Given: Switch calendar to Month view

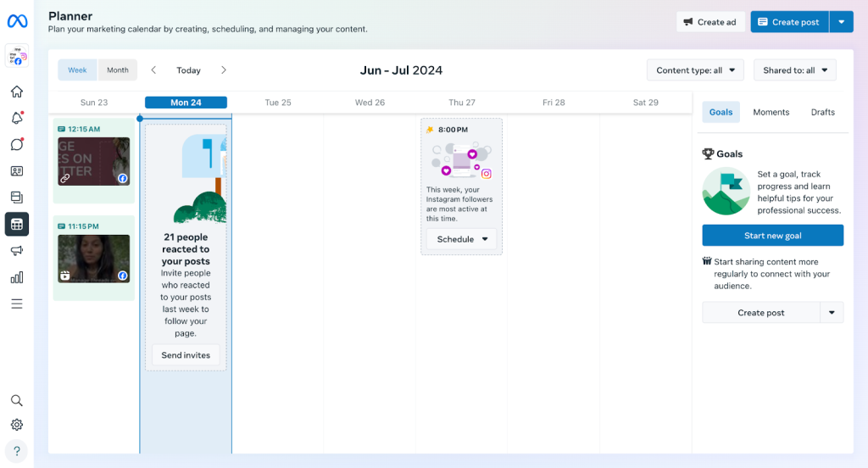Looking at the screenshot, I should pos(118,70).
